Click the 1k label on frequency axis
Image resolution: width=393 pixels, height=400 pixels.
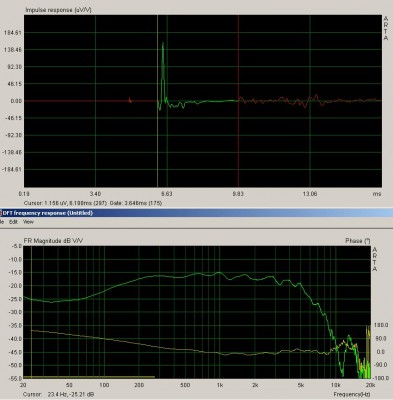[x=220, y=385]
